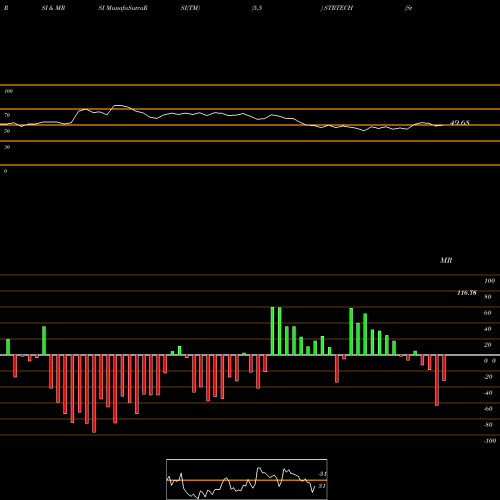
Task: Click the 'SI MunafaSutraR' header text
Action: click(x=123, y=8)
